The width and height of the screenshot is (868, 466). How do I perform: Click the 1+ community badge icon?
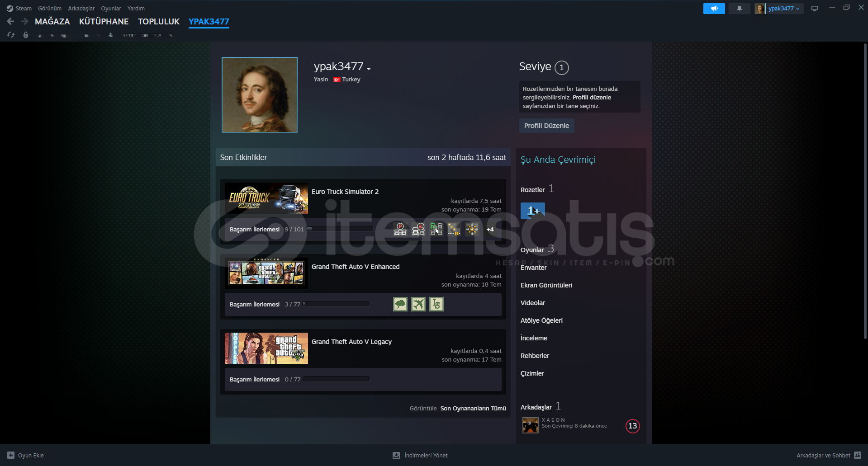[533, 211]
